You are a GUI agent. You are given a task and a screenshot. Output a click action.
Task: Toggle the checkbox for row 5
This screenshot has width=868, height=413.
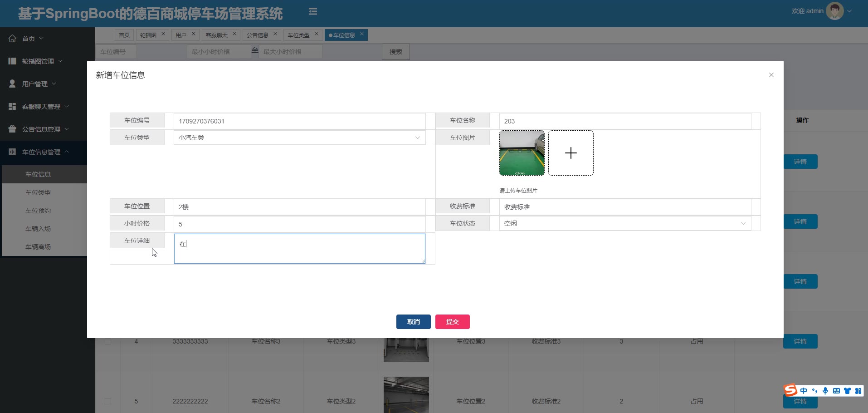coord(108,401)
